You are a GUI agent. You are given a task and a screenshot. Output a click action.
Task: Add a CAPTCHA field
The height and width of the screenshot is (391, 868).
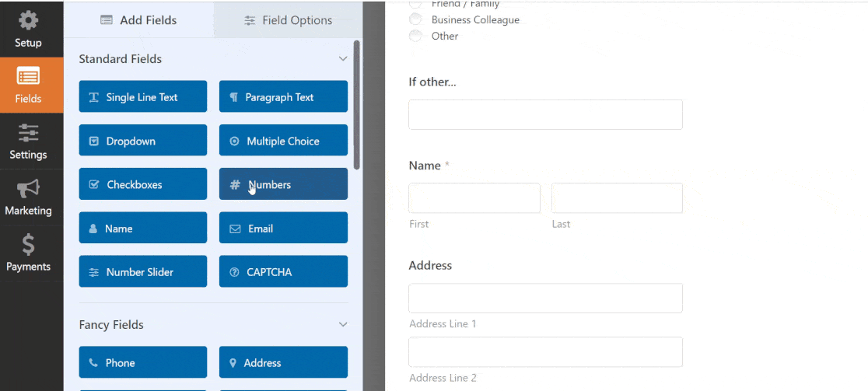[283, 271]
